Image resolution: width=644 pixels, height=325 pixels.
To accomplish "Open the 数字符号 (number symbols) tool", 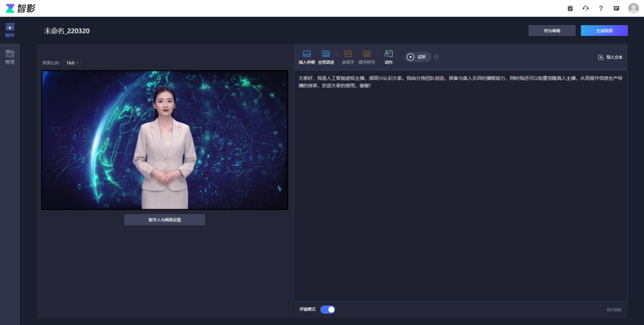I will point(367,54).
